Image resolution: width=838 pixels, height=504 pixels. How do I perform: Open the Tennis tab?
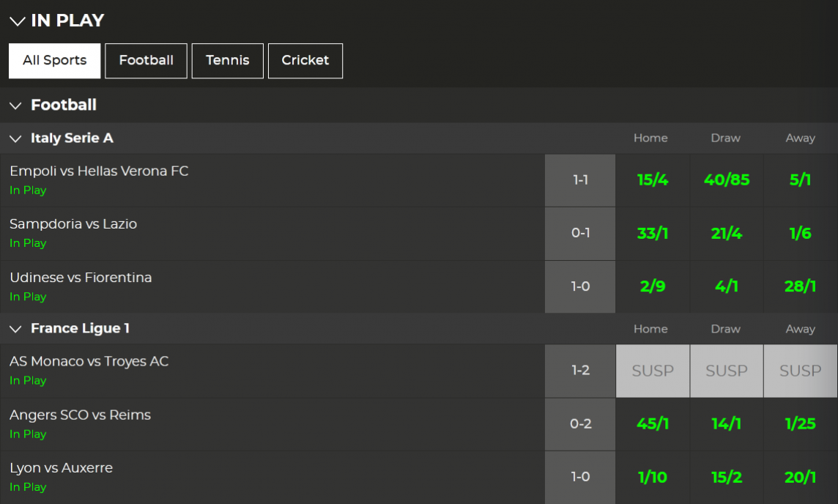(227, 61)
